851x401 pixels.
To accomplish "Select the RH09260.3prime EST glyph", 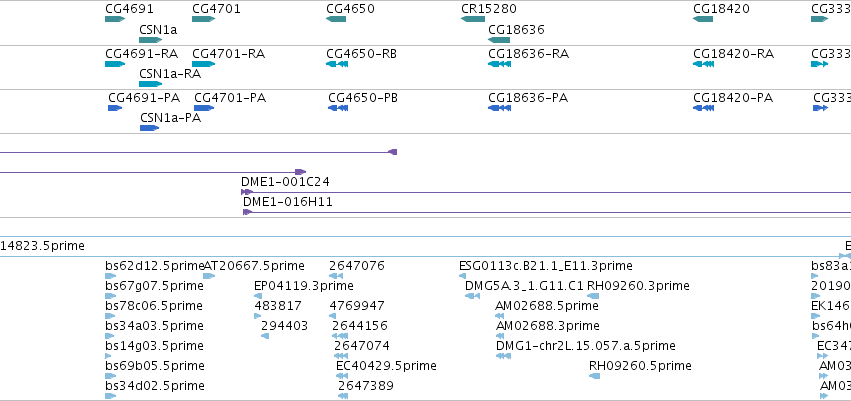I will click(x=593, y=296).
